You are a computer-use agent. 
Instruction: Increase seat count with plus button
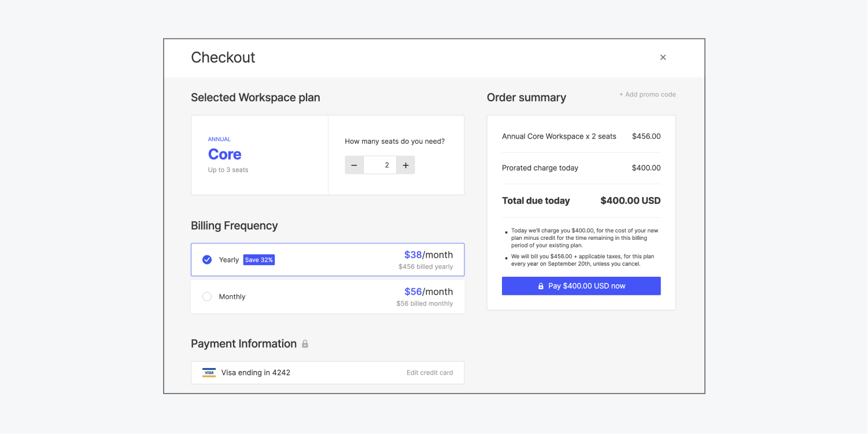[405, 165]
